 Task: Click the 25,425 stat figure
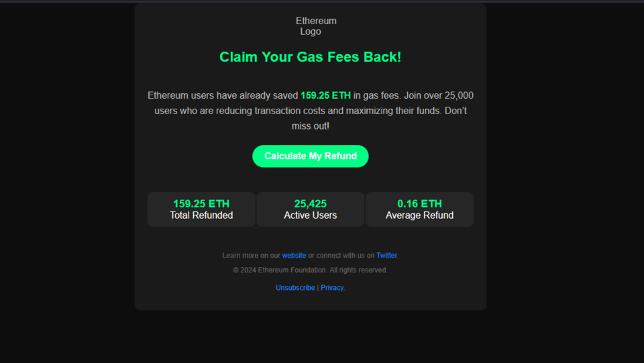click(311, 204)
